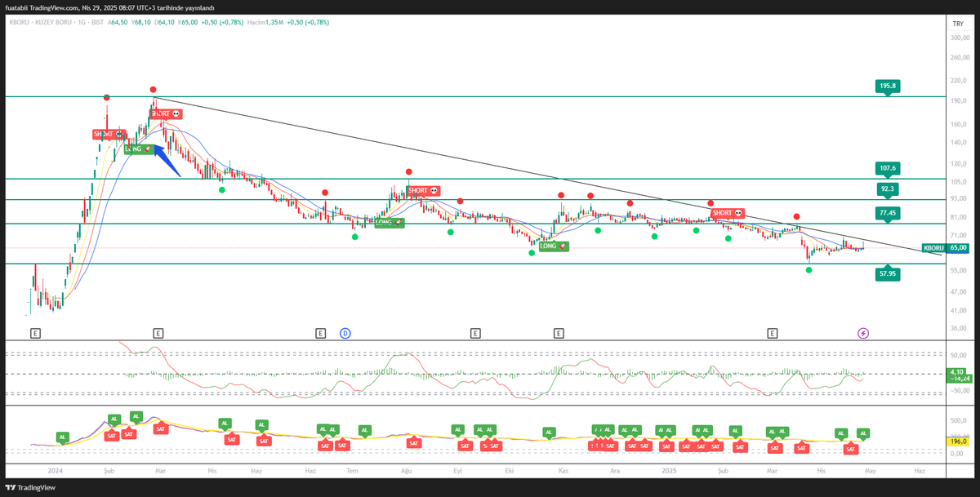Click the Tem month label on time axis
980x497 pixels.
[353, 471]
